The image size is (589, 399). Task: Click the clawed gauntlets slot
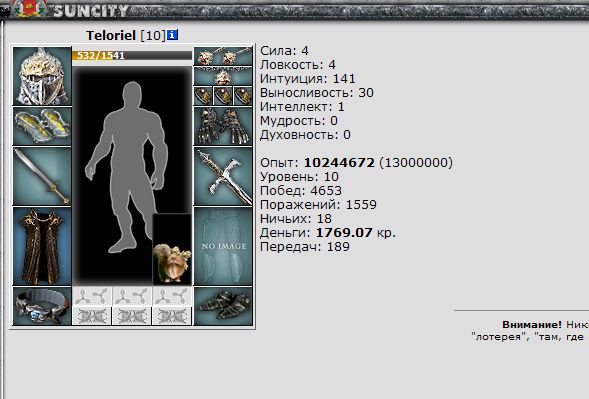click(223, 126)
